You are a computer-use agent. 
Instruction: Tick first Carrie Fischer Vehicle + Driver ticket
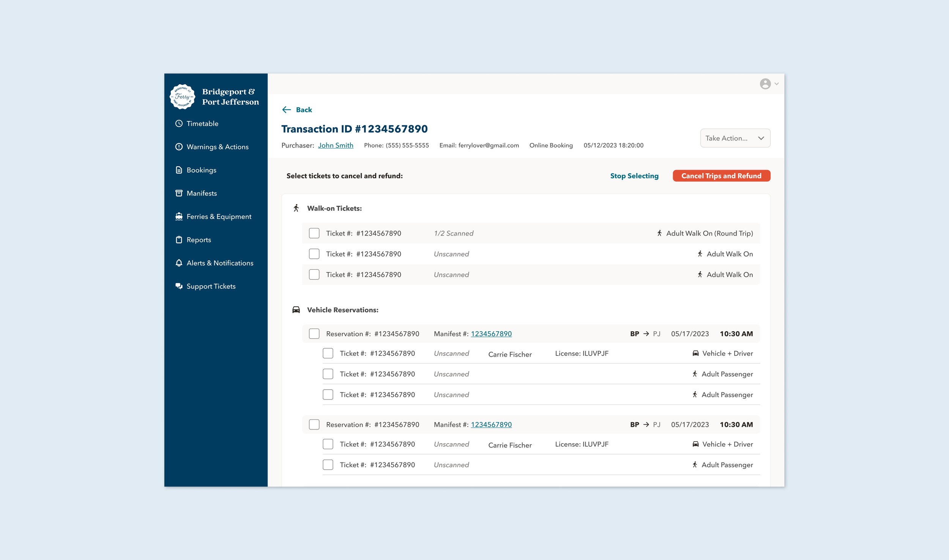pyautogui.click(x=328, y=354)
